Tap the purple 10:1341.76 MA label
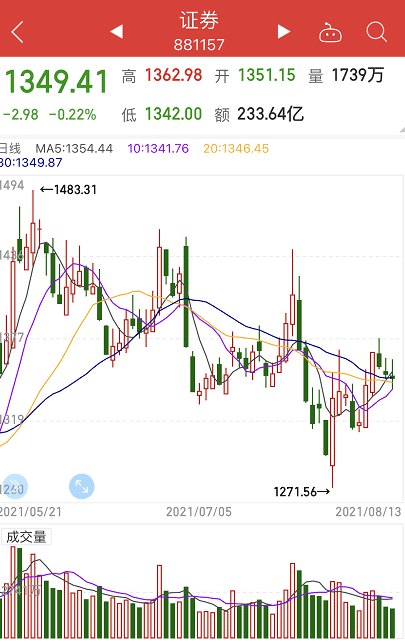 pos(158,148)
